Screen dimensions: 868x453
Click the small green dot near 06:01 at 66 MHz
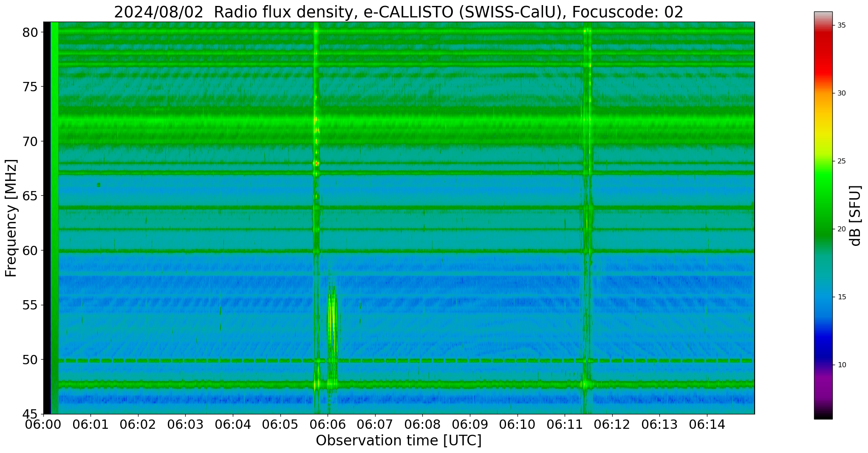pyautogui.click(x=99, y=185)
